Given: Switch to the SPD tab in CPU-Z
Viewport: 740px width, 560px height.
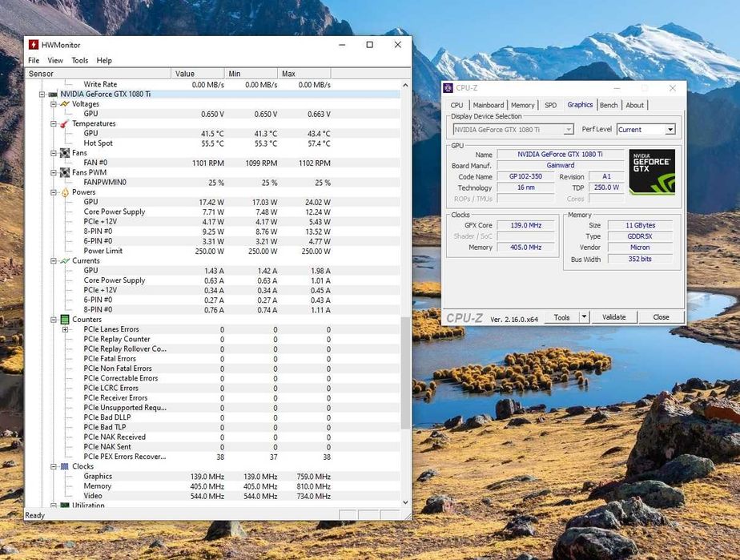Looking at the screenshot, I should pos(550,105).
